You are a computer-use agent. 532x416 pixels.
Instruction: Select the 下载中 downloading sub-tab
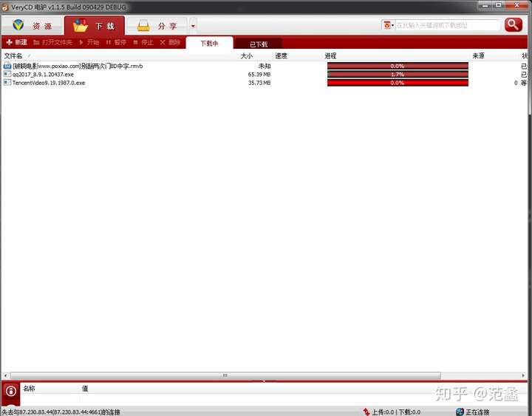tap(209, 43)
